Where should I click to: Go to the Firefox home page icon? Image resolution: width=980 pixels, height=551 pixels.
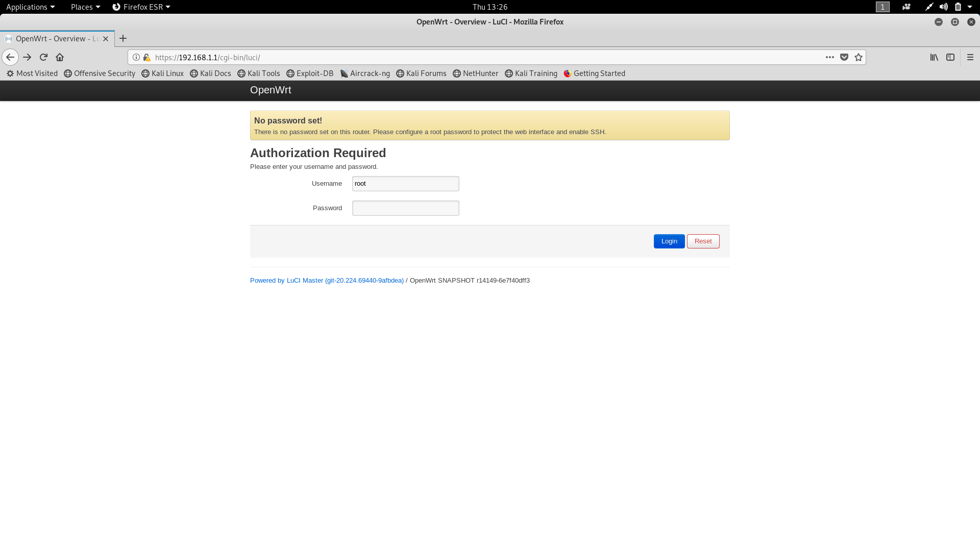pyautogui.click(x=60, y=57)
